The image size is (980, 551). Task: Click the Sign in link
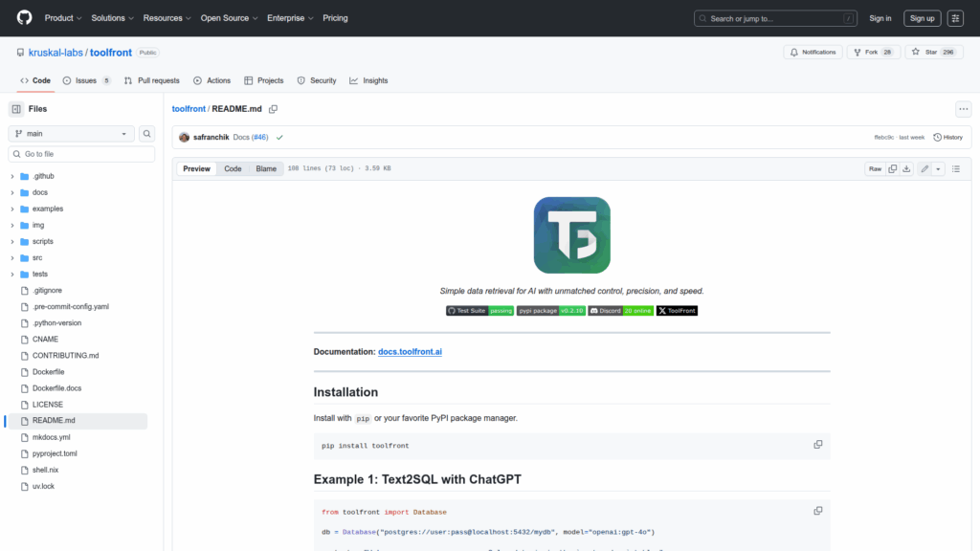(880, 18)
